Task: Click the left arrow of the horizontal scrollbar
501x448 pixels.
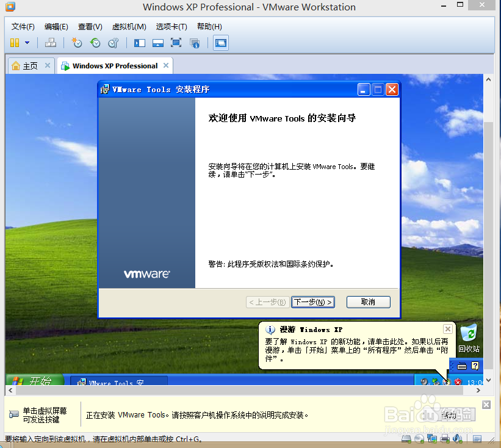Action: point(10,390)
